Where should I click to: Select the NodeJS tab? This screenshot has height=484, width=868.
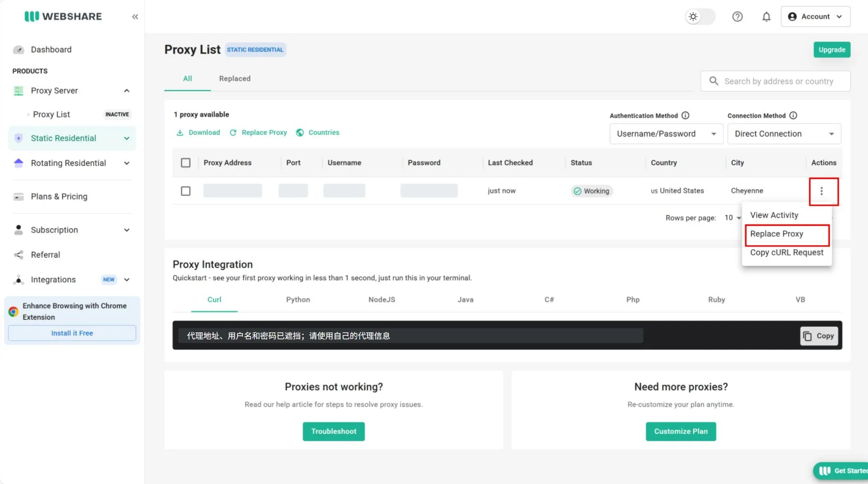coord(382,300)
